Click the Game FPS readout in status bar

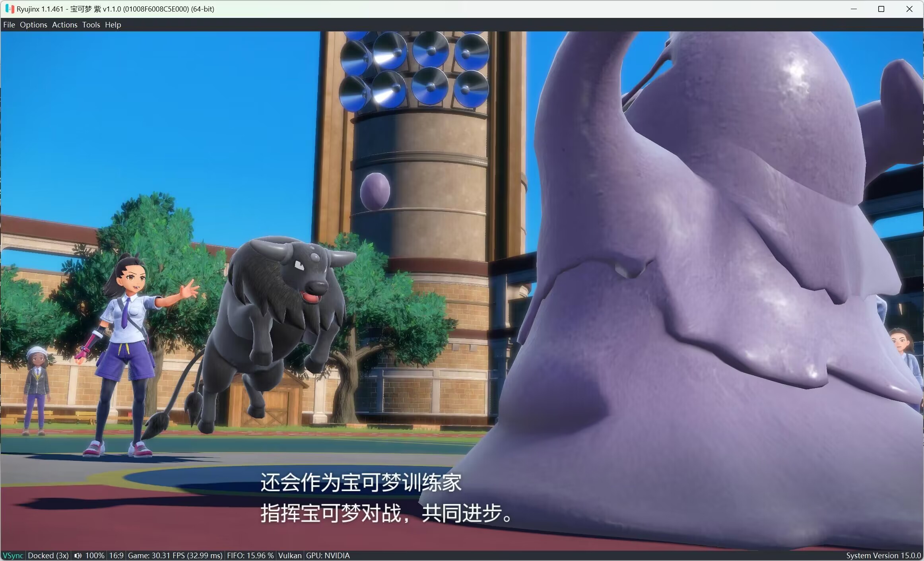coord(175,555)
